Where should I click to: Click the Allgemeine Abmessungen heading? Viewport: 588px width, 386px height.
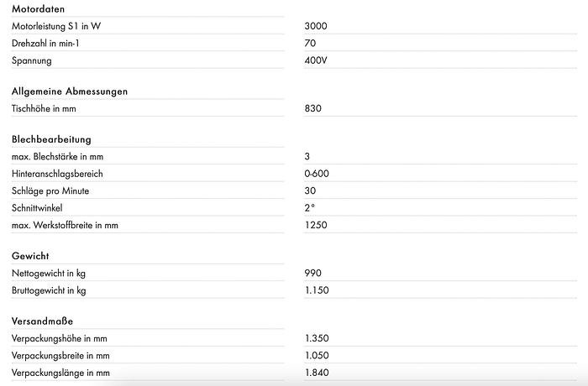[x=70, y=91]
